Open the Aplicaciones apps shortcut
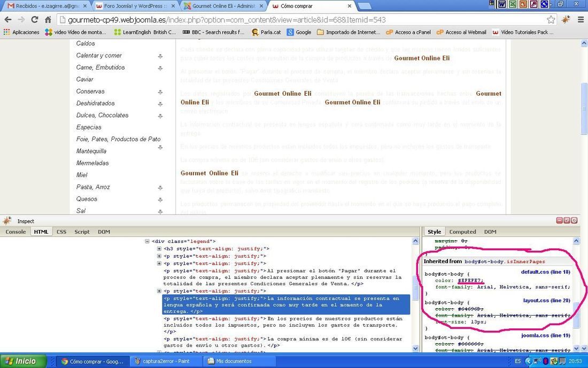 click(x=21, y=32)
